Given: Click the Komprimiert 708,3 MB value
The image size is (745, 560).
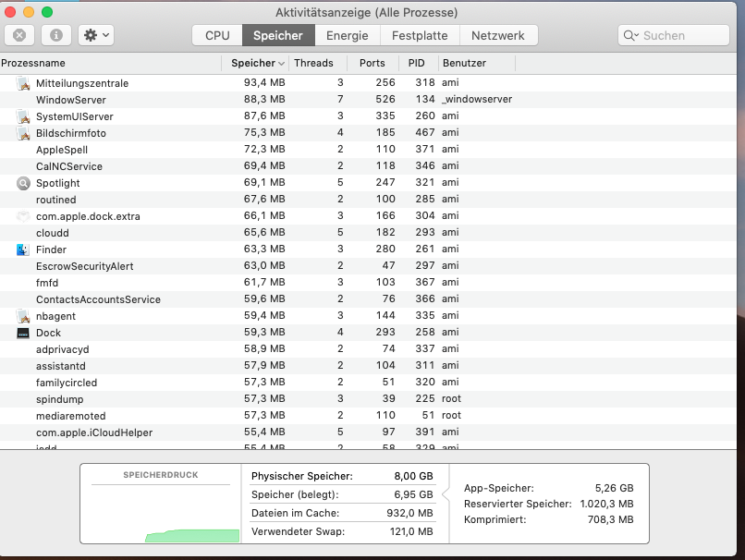Looking at the screenshot, I should [x=611, y=519].
